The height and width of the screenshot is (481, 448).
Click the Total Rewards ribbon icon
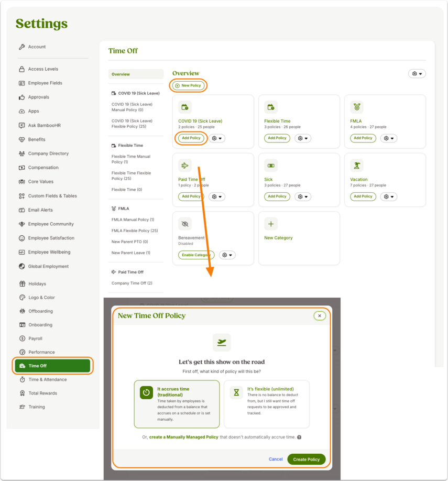23,393
